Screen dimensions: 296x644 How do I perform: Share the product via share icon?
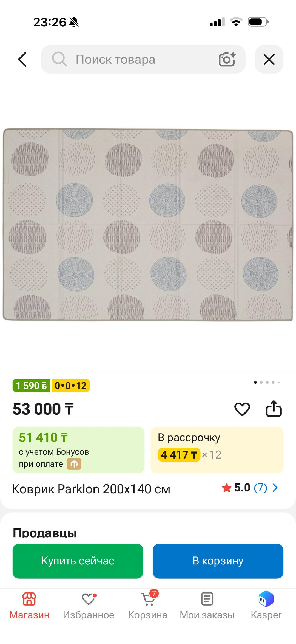[274, 409]
